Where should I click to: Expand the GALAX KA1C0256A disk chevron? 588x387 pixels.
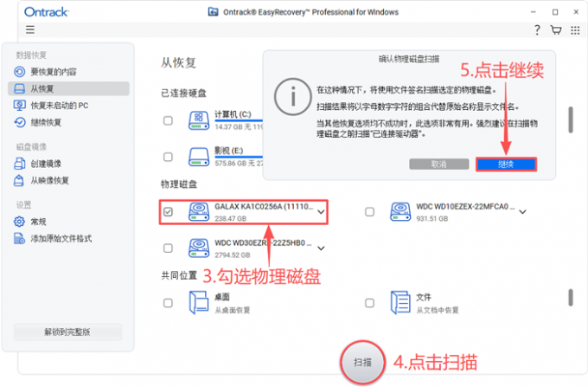click(321, 212)
